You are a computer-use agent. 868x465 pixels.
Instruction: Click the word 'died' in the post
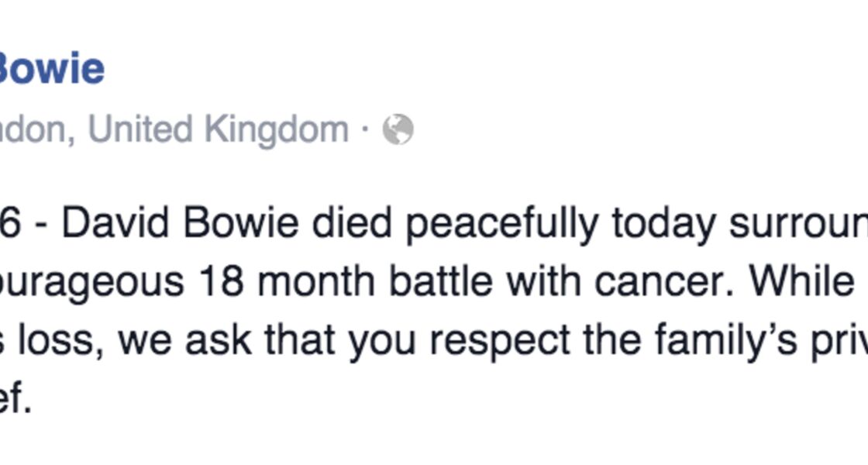click(353, 223)
